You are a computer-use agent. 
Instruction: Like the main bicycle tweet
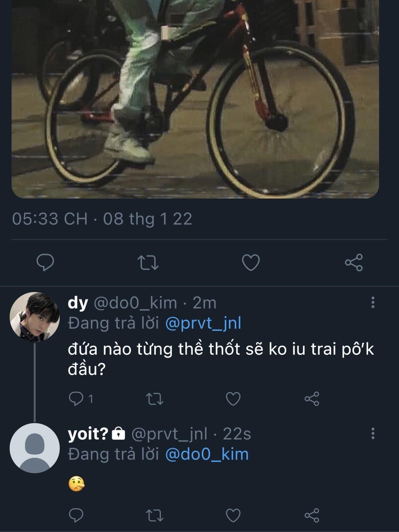click(251, 262)
